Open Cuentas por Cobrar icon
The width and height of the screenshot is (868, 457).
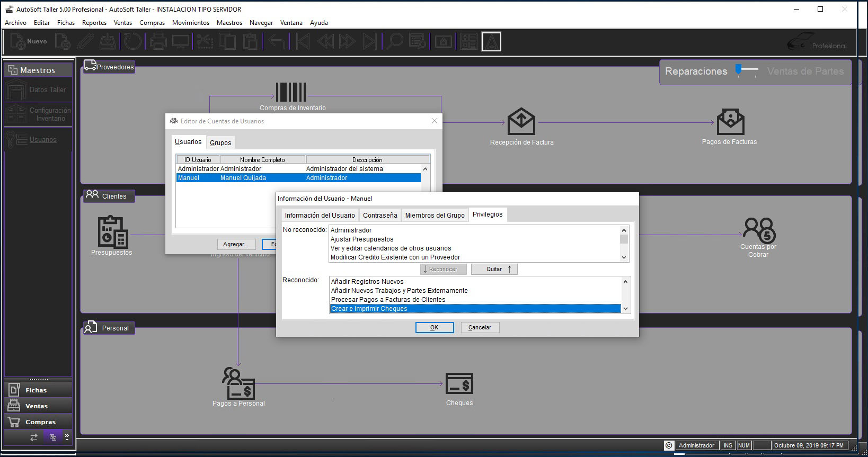pos(759,230)
